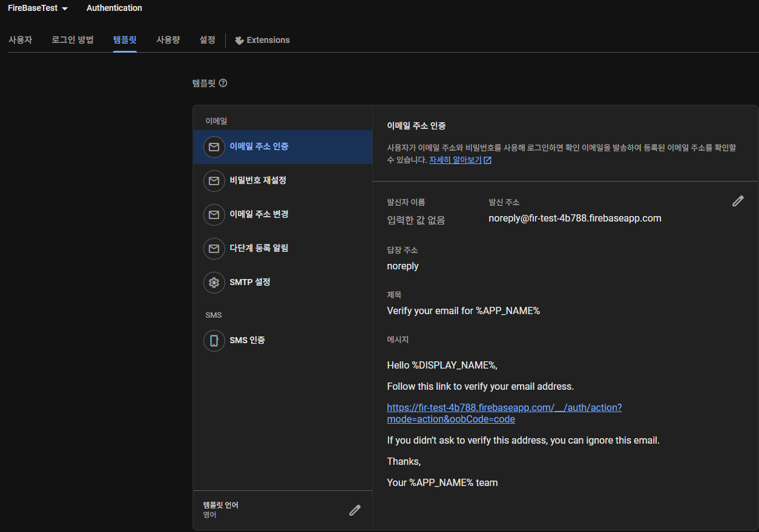
Task: Click the Thanks, line in message
Action: (404, 462)
